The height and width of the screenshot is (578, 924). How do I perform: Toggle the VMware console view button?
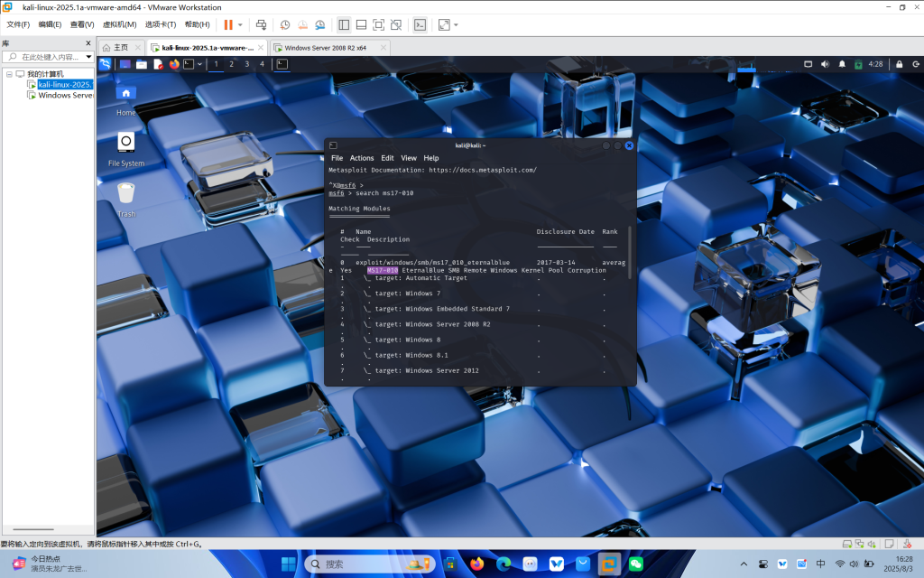[x=420, y=24]
